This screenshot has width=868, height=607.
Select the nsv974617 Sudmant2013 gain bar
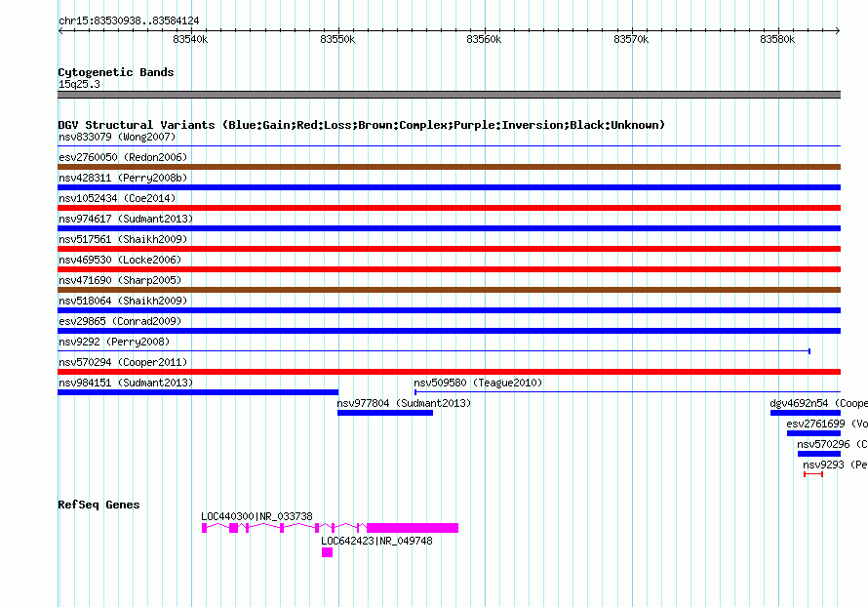pyautogui.click(x=449, y=228)
